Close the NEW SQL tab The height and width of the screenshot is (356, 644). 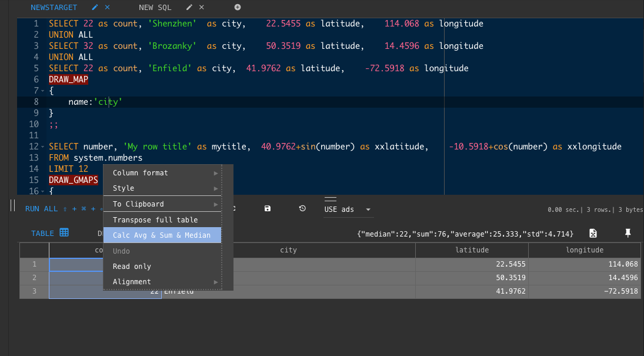click(202, 7)
